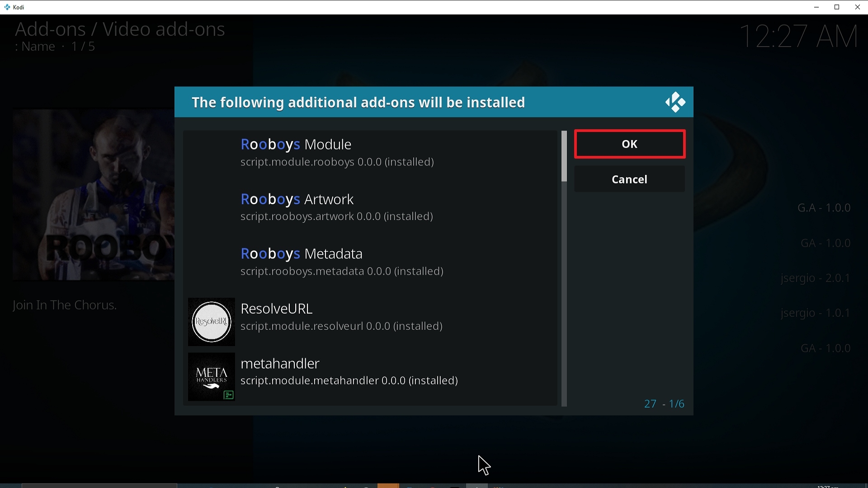This screenshot has height=488, width=868.
Task: Click 'script.module.resolveurl 0.0.0 (installed)' text
Action: pyautogui.click(x=341, y=326)
